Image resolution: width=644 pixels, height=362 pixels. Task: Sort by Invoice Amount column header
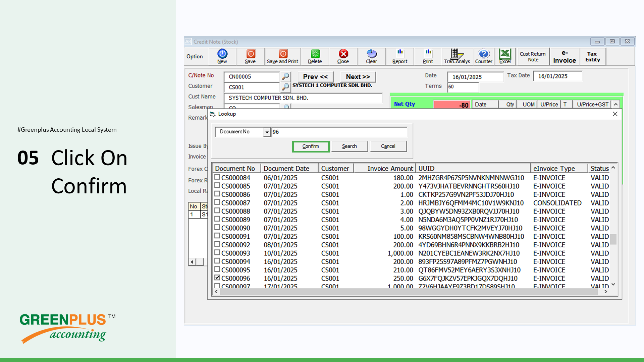click(385, 168)
